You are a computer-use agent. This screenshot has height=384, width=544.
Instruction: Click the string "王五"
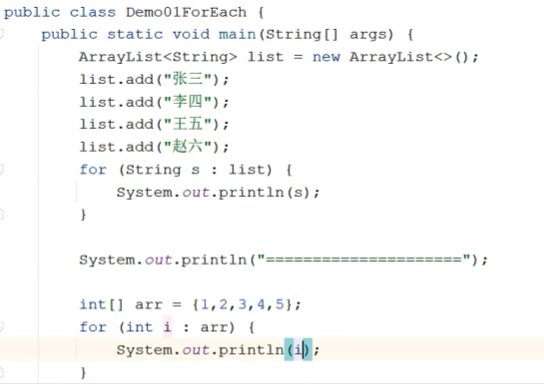[x=188, y=124]
